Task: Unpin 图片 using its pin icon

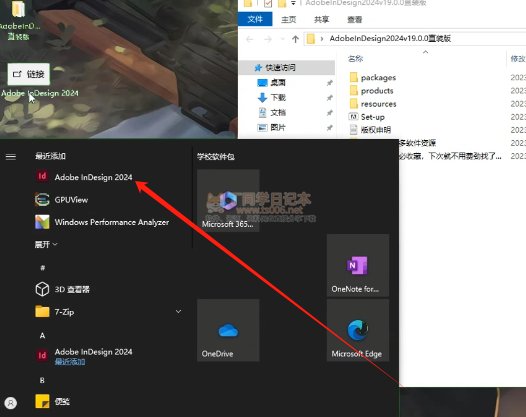Action: click(x=329, y=127)
